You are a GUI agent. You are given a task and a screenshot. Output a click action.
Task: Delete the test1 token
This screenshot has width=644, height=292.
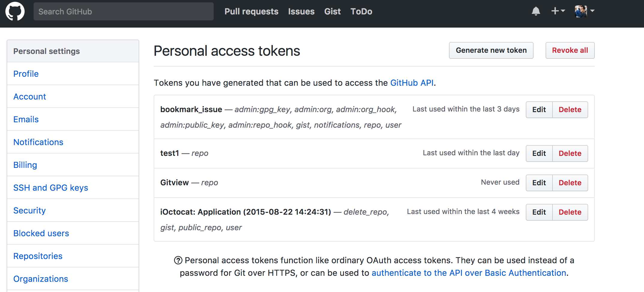click(x=570, y=153)
